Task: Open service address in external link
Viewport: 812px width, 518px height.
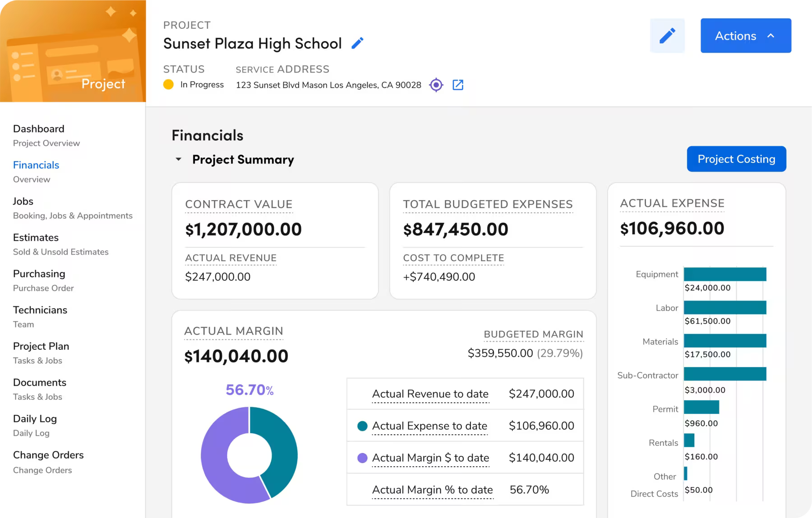Action: point(458,85)
